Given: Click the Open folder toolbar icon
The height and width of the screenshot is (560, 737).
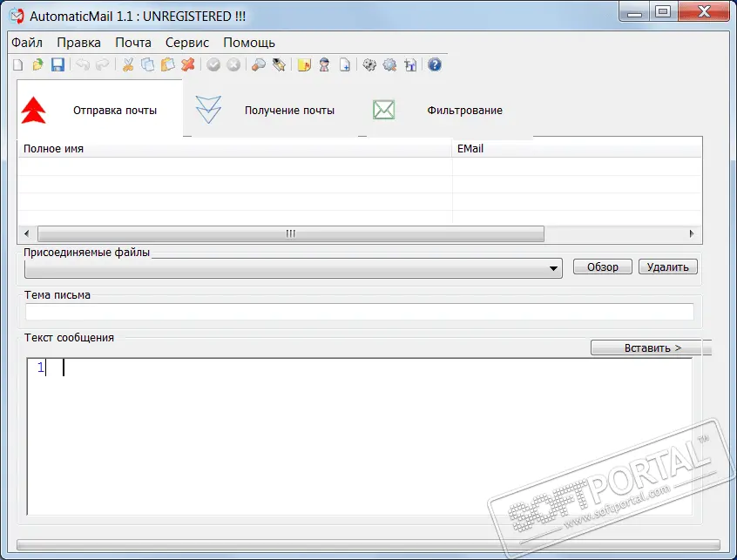Looking at the screenshot, I should pos(37,64).
